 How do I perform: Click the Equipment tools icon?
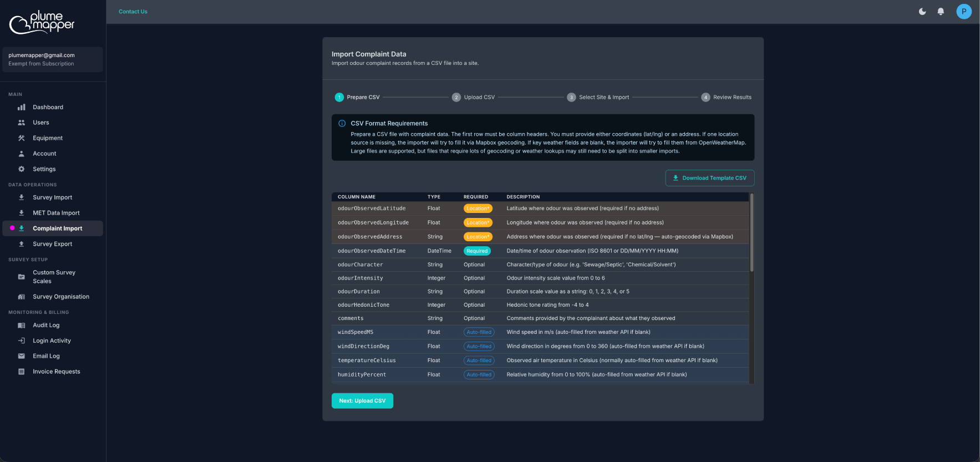tap(22, 138)
